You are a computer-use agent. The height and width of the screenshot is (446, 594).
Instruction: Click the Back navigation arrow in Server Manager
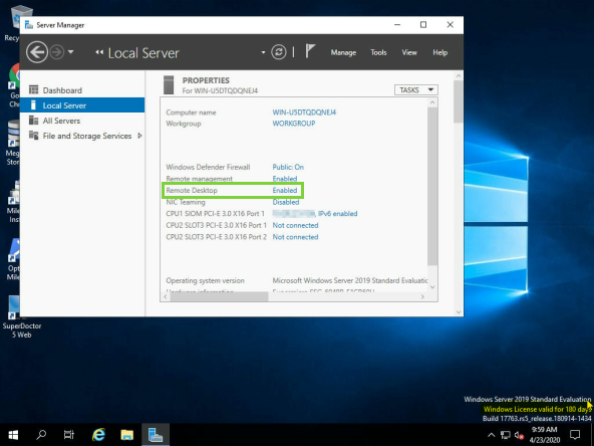[x=37, y=52]
